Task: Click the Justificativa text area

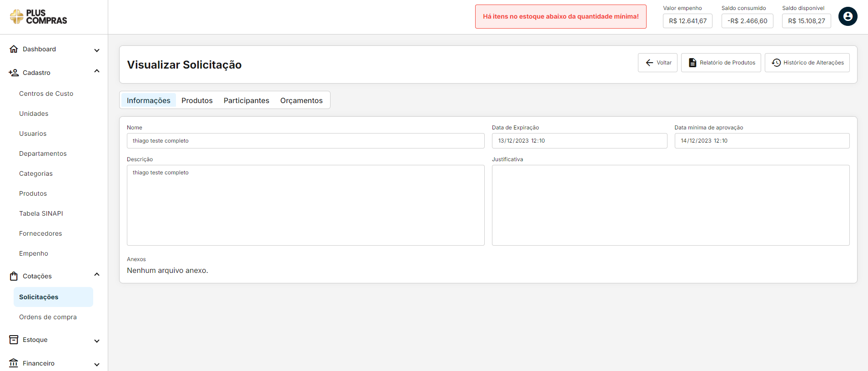Action: (670, 205)
